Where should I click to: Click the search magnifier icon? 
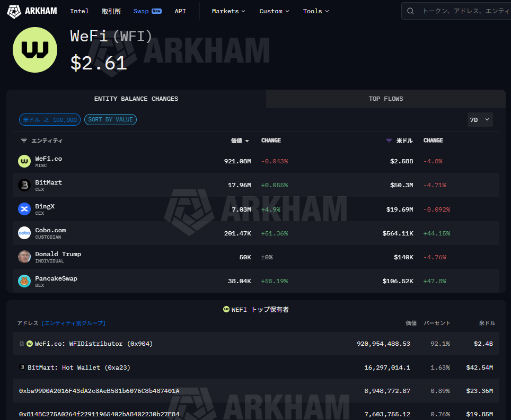pyautogui.click(x=411, y=11)
